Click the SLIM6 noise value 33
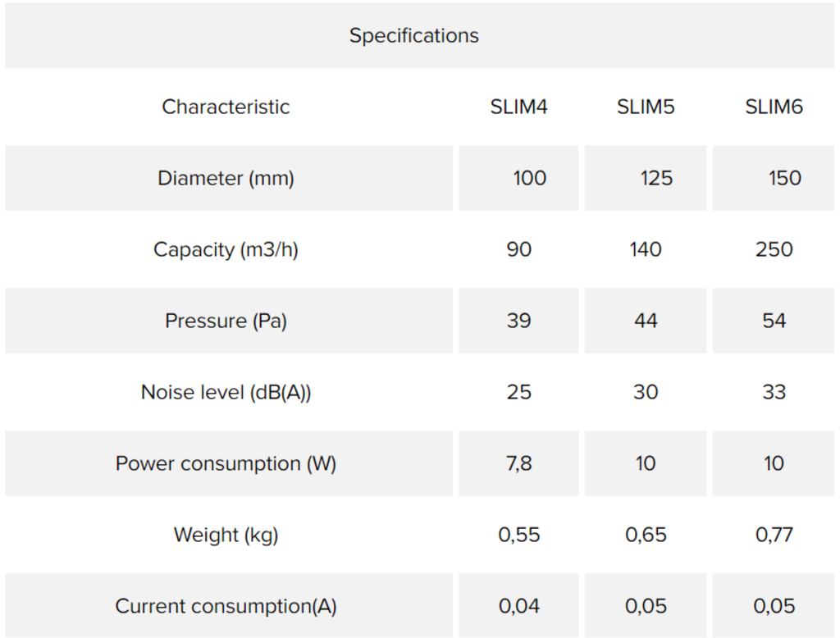This screenshot has width=840, height=638. (x=774, y=392)
